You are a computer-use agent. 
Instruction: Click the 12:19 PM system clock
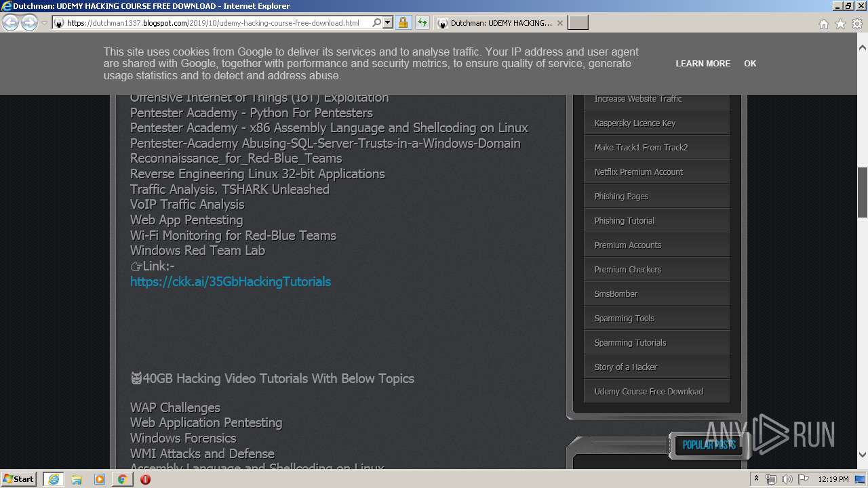click(833, 479)
